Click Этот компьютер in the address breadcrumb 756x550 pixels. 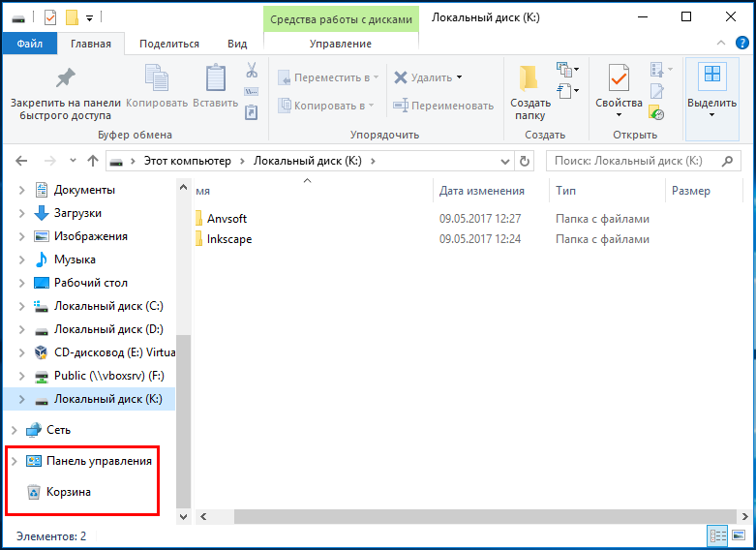187,161
